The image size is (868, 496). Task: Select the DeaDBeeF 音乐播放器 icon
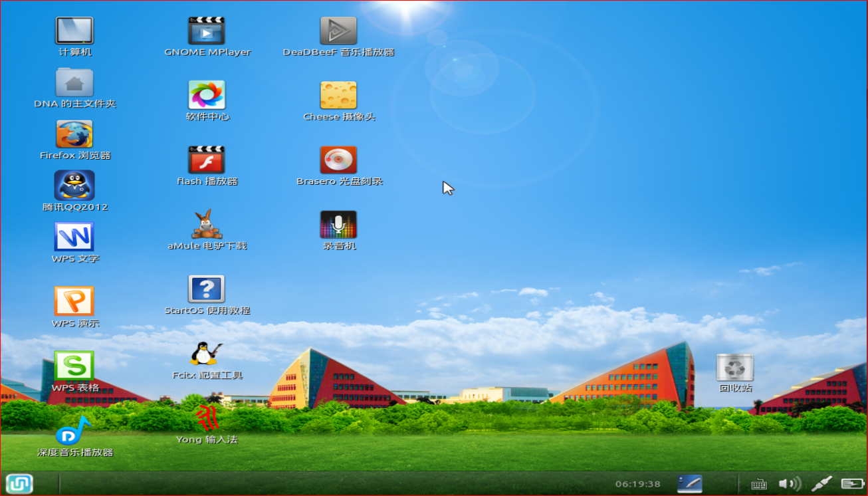pyautogui.click(x=339, y=31)
